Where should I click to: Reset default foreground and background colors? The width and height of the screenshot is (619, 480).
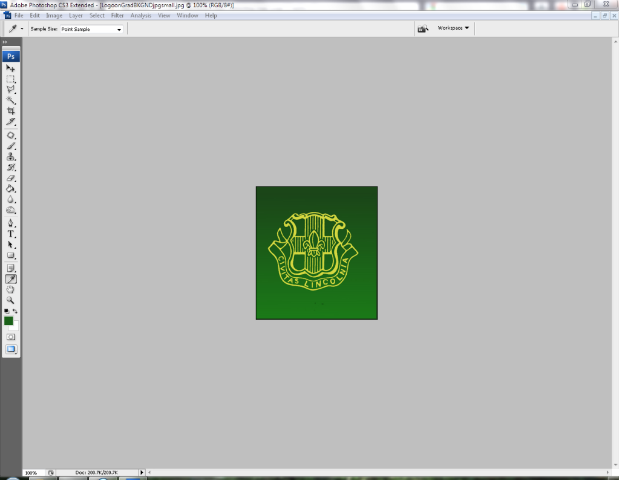coord(6,311)
